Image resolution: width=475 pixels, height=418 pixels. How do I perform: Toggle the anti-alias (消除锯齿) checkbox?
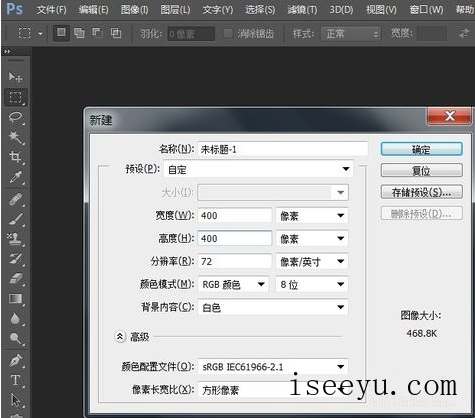click(228, 33)
